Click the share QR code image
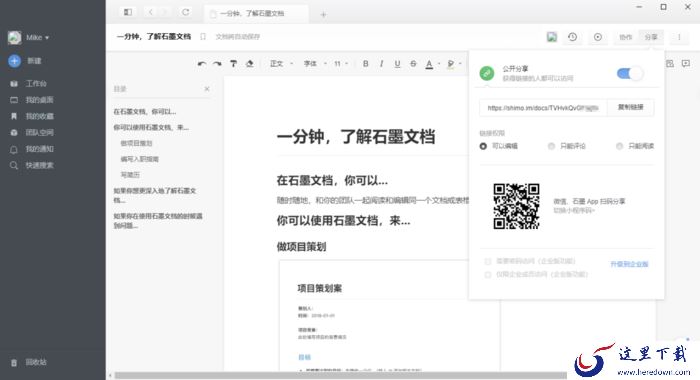The width and height of the screenshot is (700, 380). click(x=516, y=206)
